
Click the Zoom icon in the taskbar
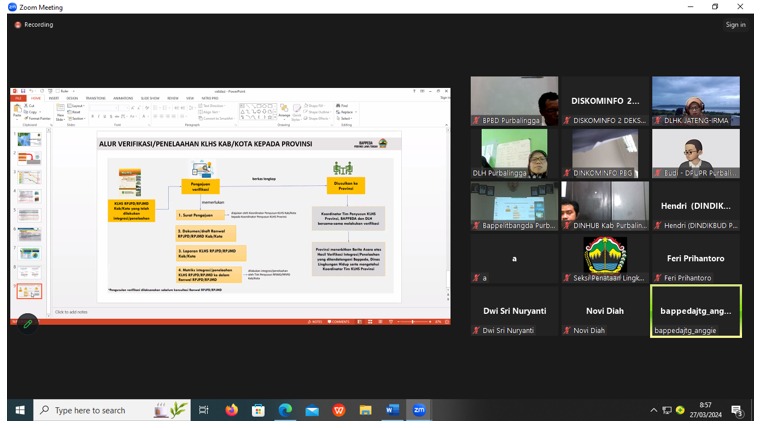tap(419, 410)
